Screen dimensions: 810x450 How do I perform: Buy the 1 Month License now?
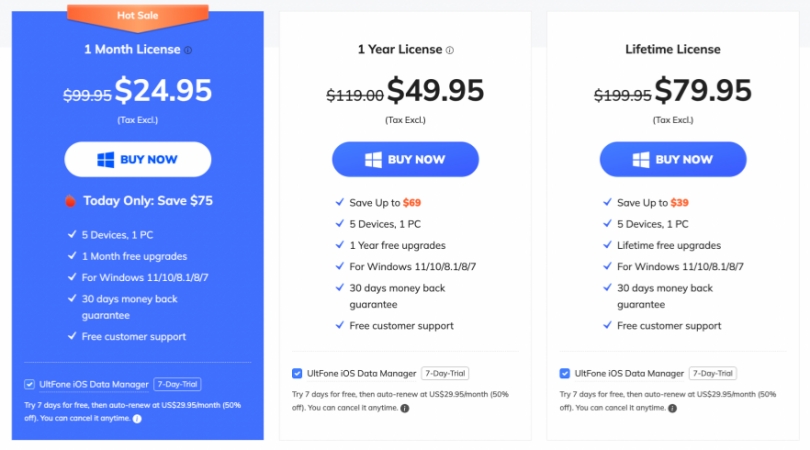click(138, 159)
